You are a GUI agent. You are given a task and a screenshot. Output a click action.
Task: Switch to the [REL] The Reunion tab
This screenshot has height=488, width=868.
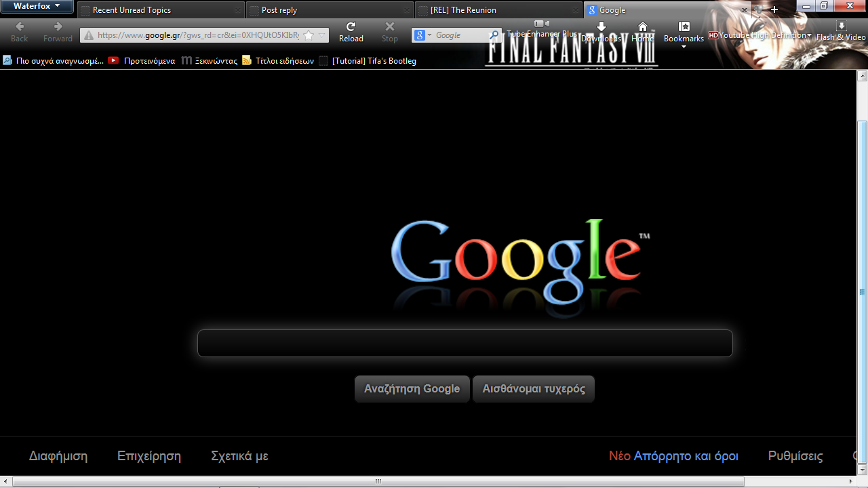(x=498, y=10)
